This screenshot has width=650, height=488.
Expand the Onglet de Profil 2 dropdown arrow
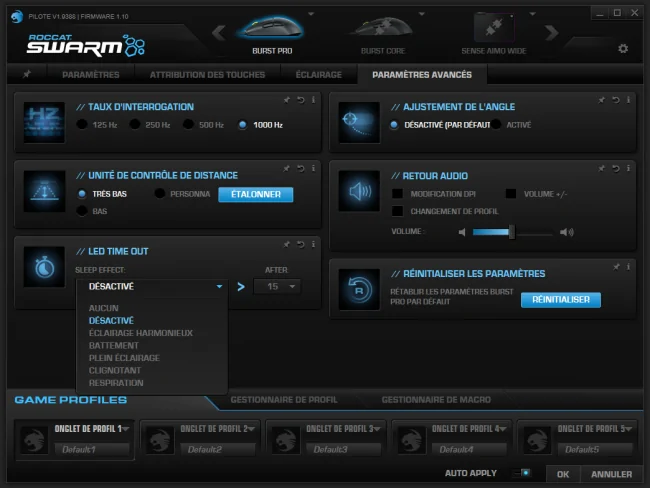pyautogui.click(x=251, y=429)
